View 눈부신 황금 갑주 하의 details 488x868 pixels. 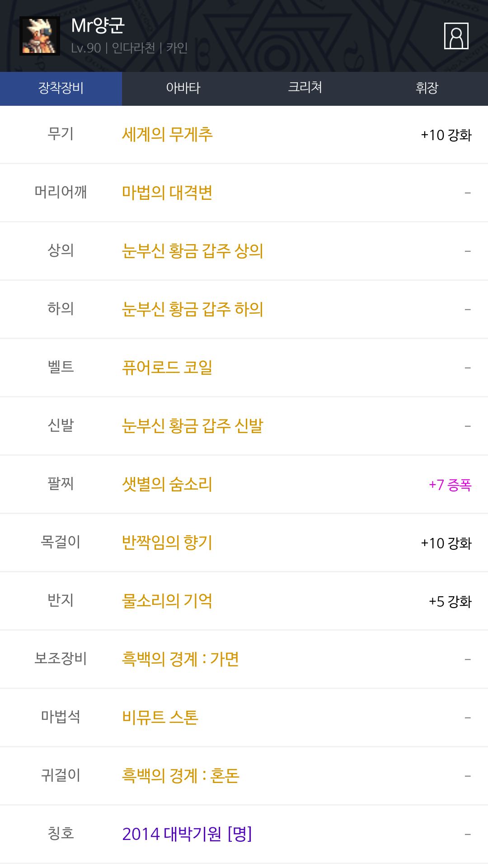[x=192, y=309]
